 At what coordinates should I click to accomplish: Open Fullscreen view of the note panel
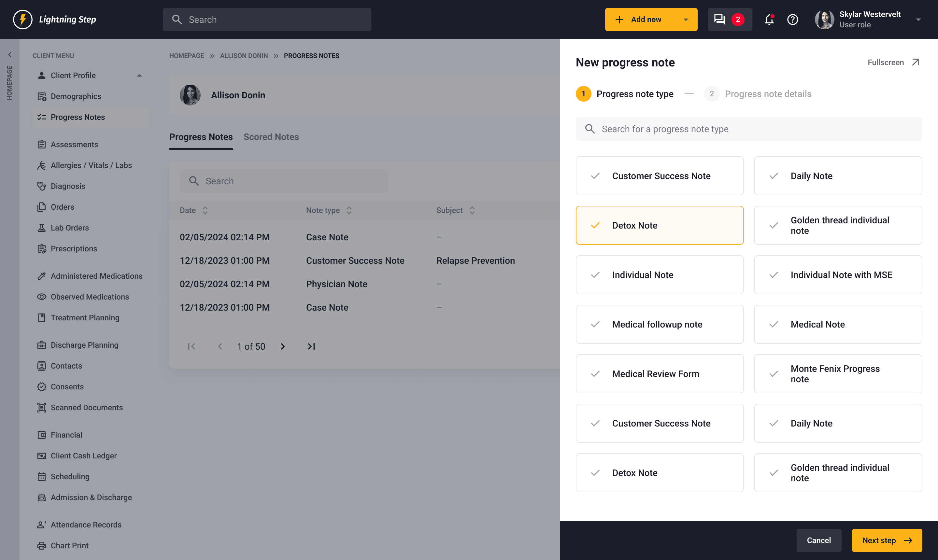[x=893, y=62]
